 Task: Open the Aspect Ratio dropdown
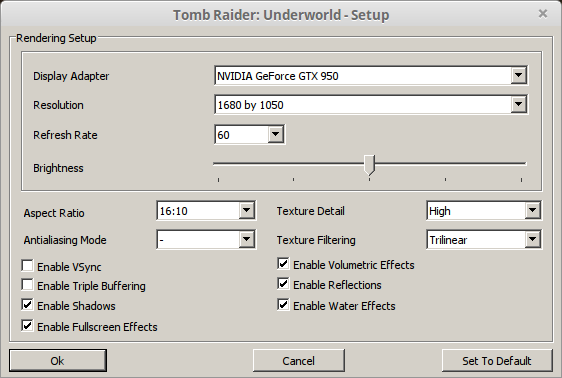(206, 211)
